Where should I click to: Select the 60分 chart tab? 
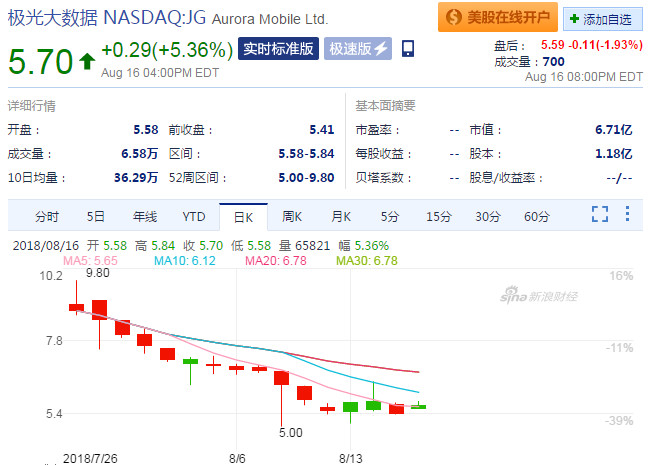click(x=537, y=217)
